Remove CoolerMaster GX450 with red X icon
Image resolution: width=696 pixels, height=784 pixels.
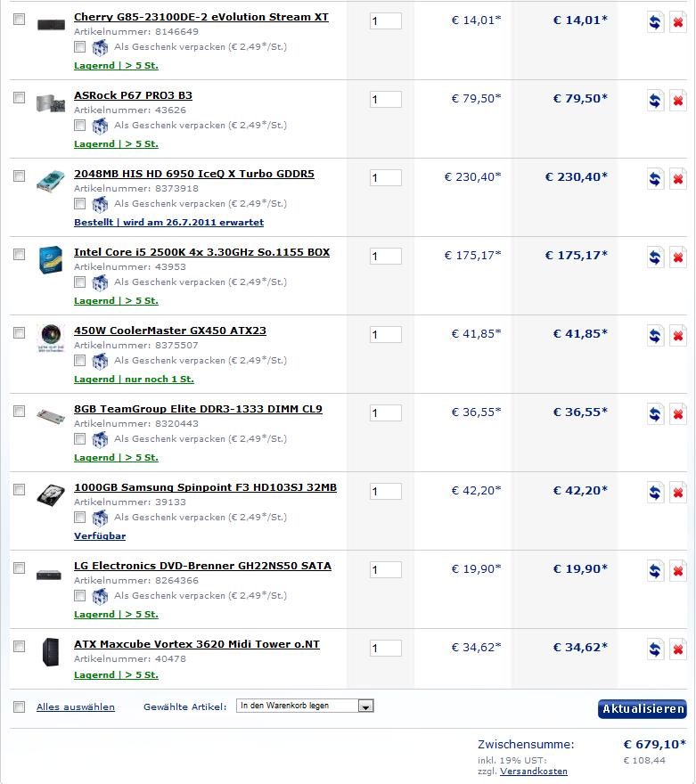pos(678,336)
